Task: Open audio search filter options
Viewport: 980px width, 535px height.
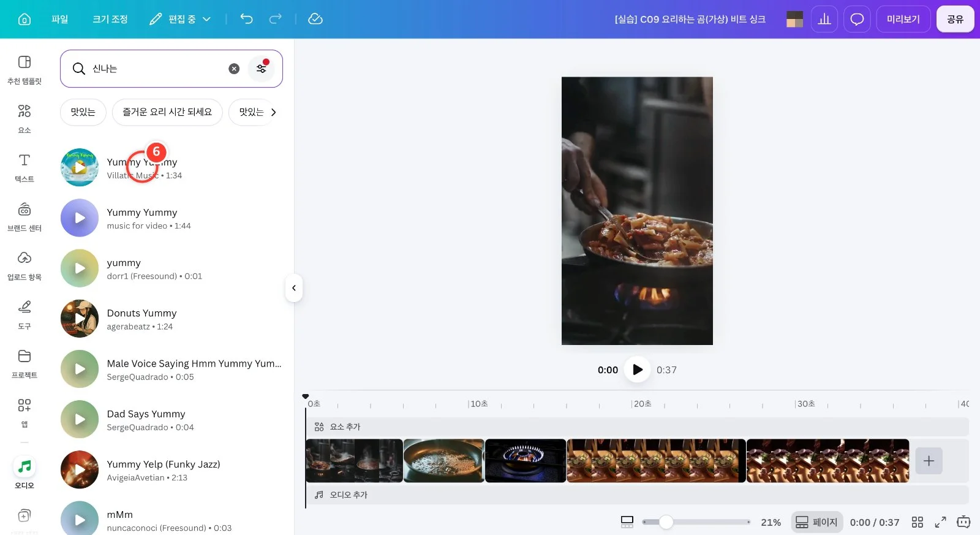Action: tap(262, 69)
